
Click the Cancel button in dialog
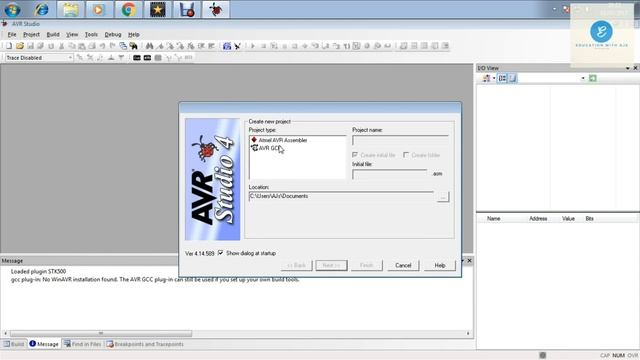coord(403,265)
